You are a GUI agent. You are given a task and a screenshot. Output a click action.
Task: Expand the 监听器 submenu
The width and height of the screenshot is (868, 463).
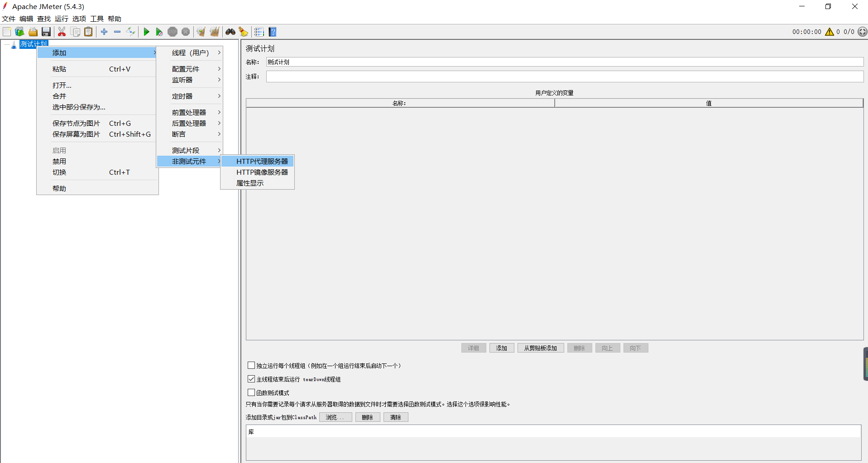click(190, 80)
